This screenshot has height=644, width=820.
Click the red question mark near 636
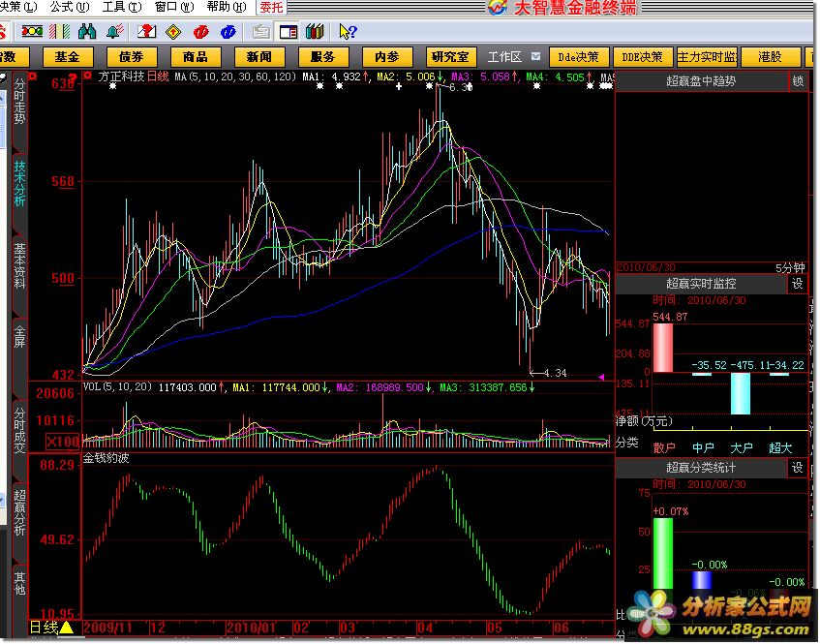click(x=73, y=77)
